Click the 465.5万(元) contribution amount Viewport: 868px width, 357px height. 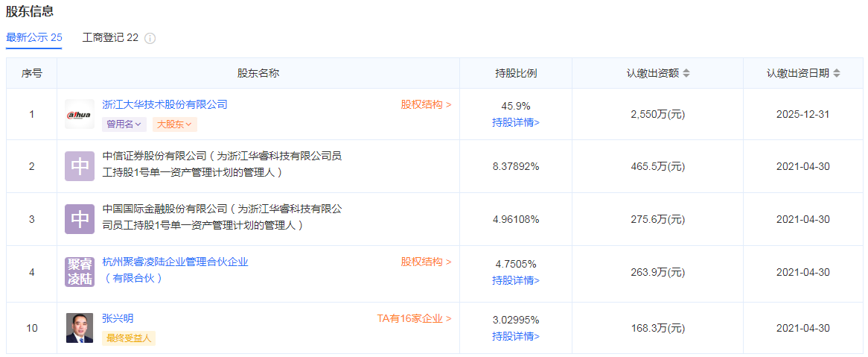pos(658,166)
